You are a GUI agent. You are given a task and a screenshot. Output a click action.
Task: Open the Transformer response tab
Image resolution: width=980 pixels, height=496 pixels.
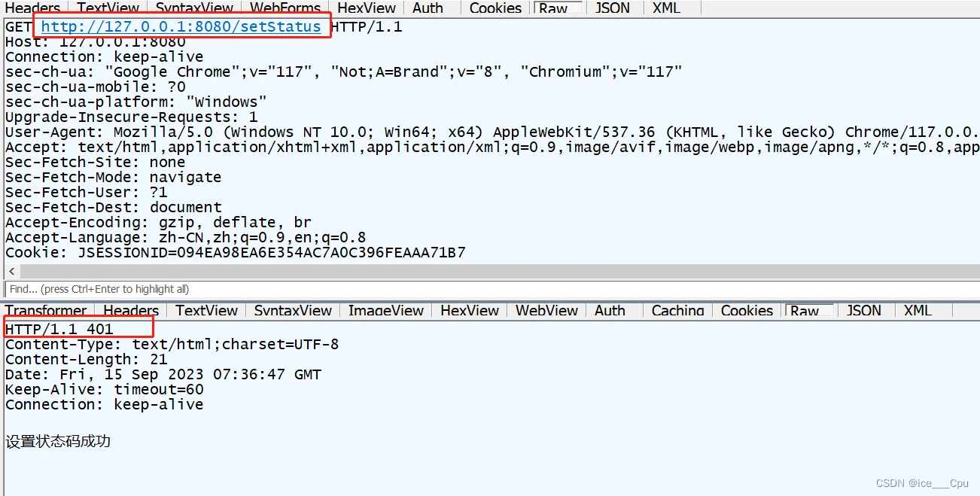coord(46,310)
